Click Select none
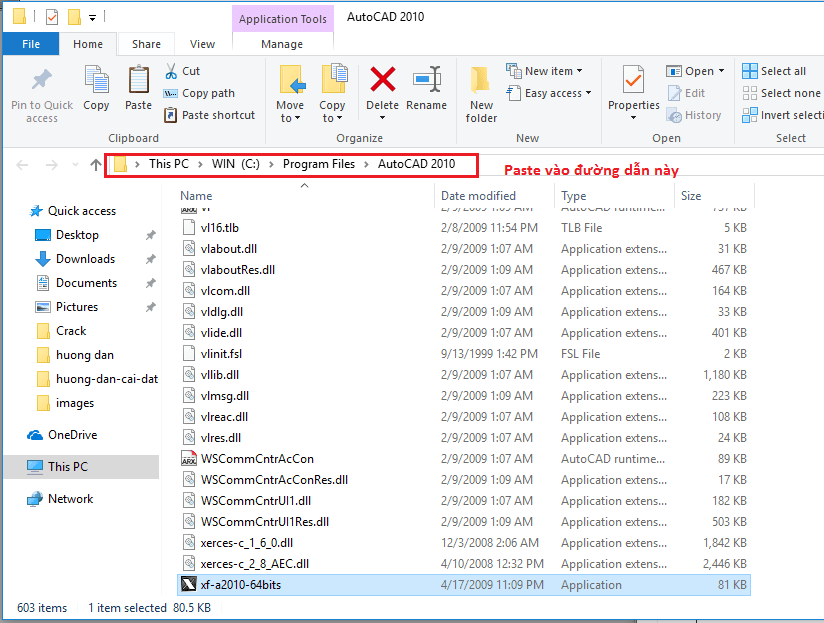The height and width of the screenshot is (623, 824). coord(781,93)
